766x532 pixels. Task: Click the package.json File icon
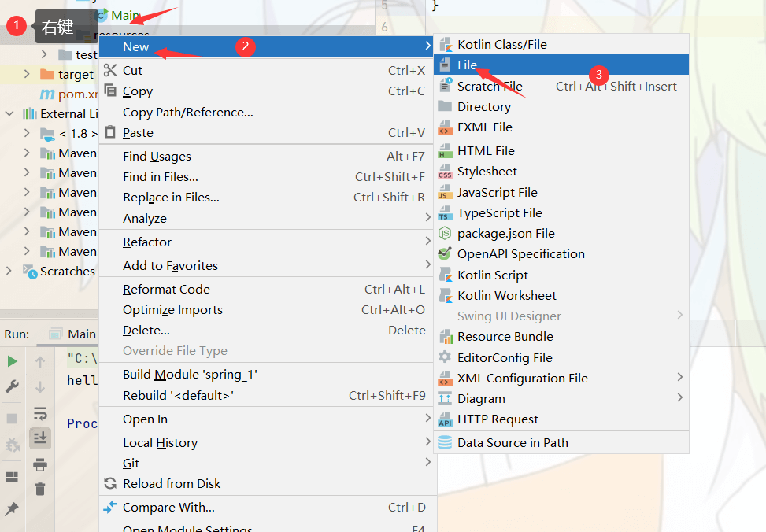pyautogui.click(x=445, y=234)
